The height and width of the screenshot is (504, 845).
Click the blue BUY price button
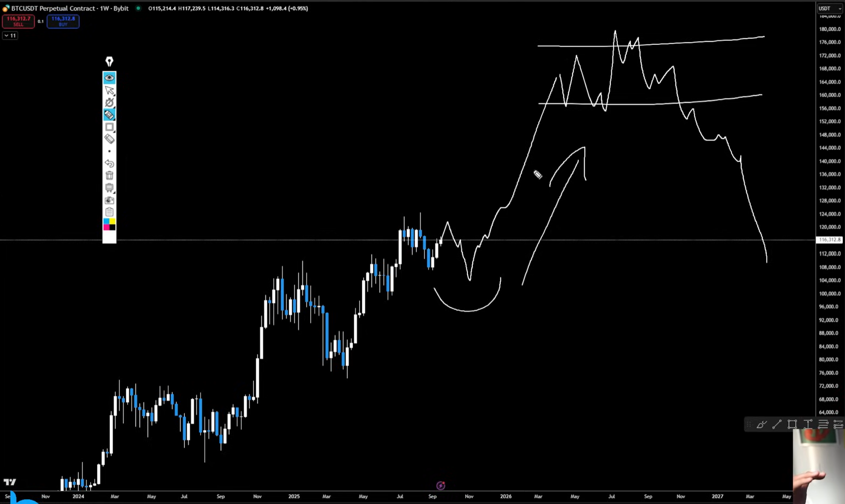tap(63, 21)
